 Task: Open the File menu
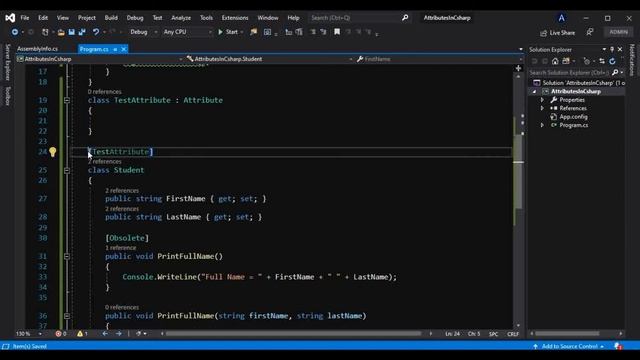click(x=25, y=18)
